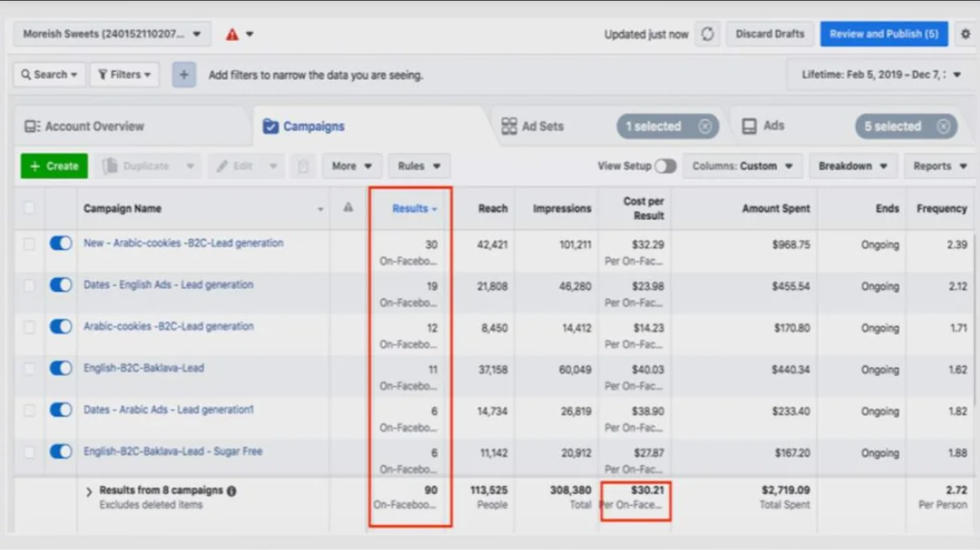980x550 pixels.
Task: Switch to the Ad Sets tab
Action: point(542,127)
